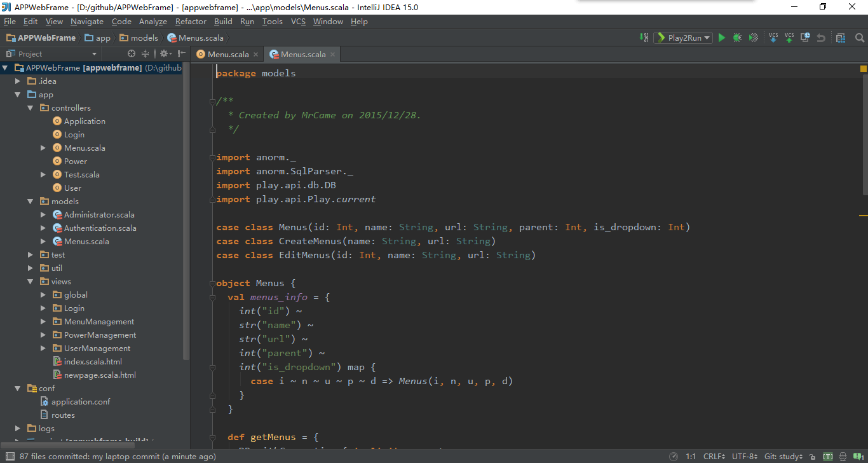The width and height of the screenshot is (868, 463).
Task: Open the Project Structure icon
Action: coord(841,38)
